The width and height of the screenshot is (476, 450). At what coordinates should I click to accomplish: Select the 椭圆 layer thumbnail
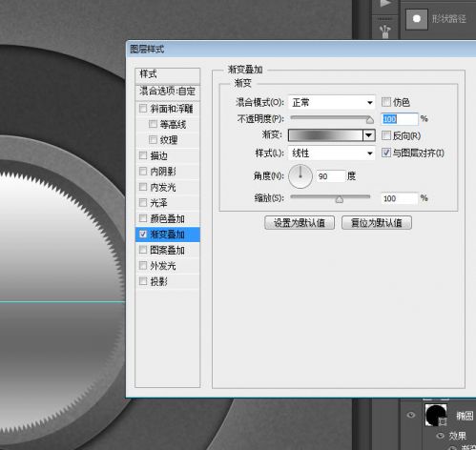point(436,415)
